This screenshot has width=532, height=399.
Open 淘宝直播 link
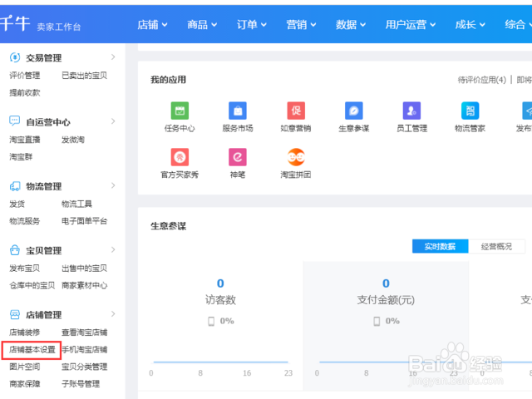[24, 140]
